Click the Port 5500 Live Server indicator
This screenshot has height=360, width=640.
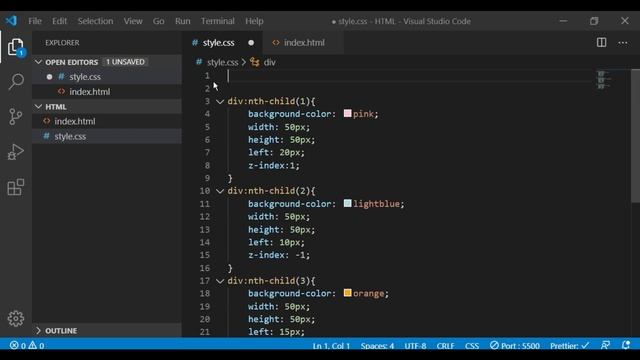515,346
